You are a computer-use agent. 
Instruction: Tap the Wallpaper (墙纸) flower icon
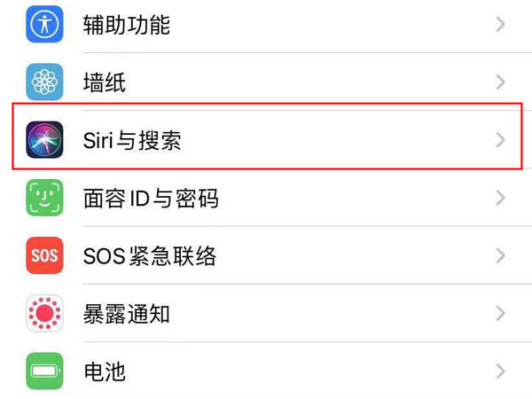click(x=44, y=82)
